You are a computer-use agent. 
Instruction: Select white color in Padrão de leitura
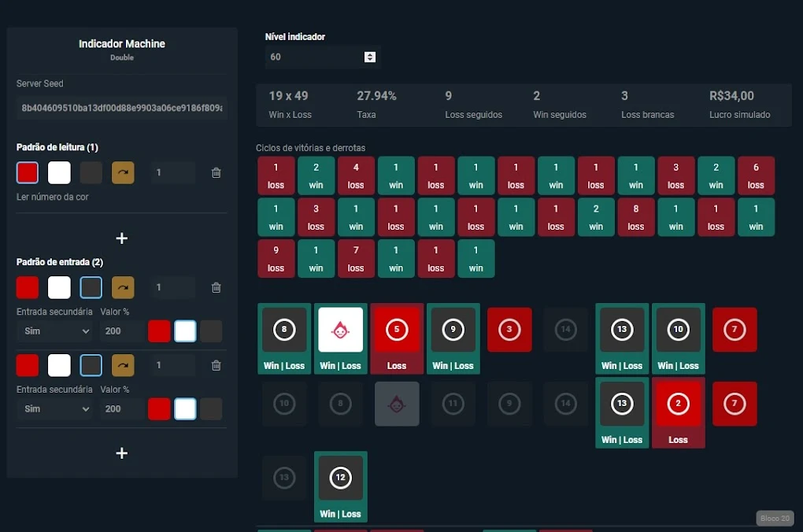[59, 172]
